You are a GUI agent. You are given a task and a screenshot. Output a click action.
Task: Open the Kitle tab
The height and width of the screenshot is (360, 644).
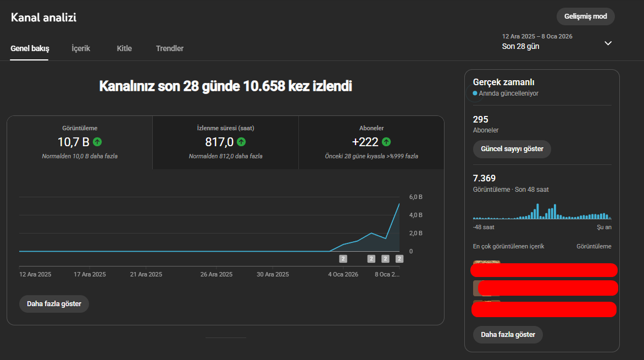click(124, 48)
